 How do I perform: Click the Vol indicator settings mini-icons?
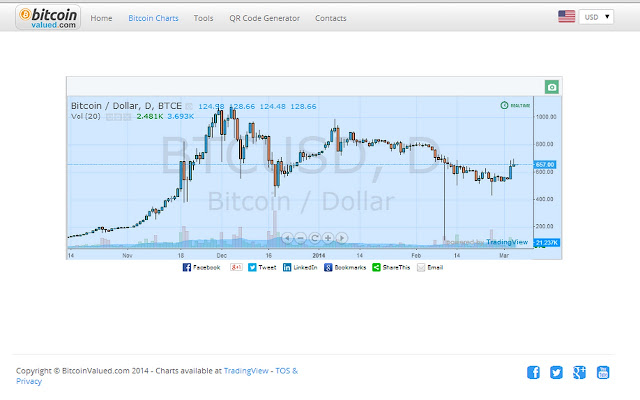[x=118, y=117]
